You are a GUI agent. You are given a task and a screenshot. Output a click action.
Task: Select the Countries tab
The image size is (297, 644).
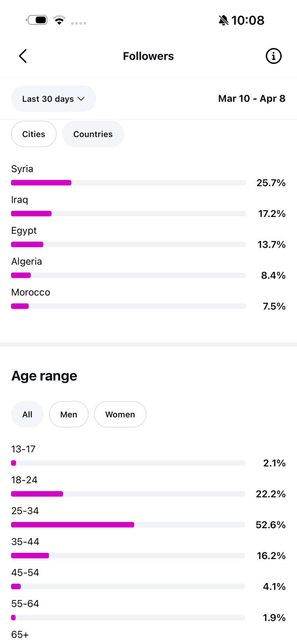click(93, 134)
